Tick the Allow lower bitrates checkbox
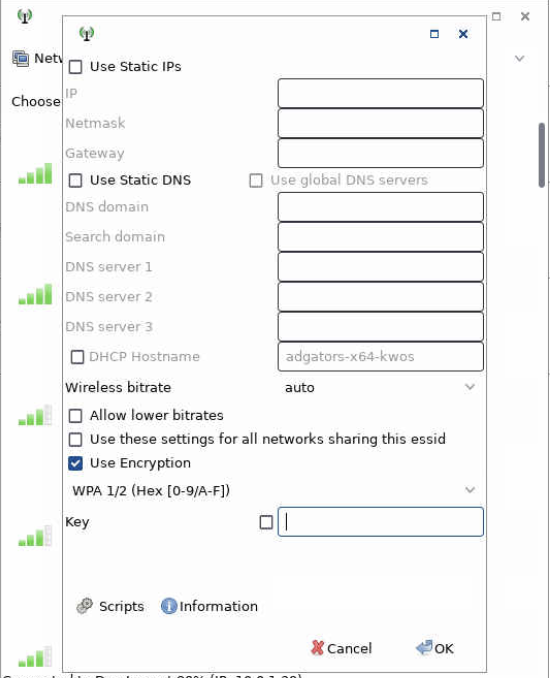550x678 pixels. [76, 416]
